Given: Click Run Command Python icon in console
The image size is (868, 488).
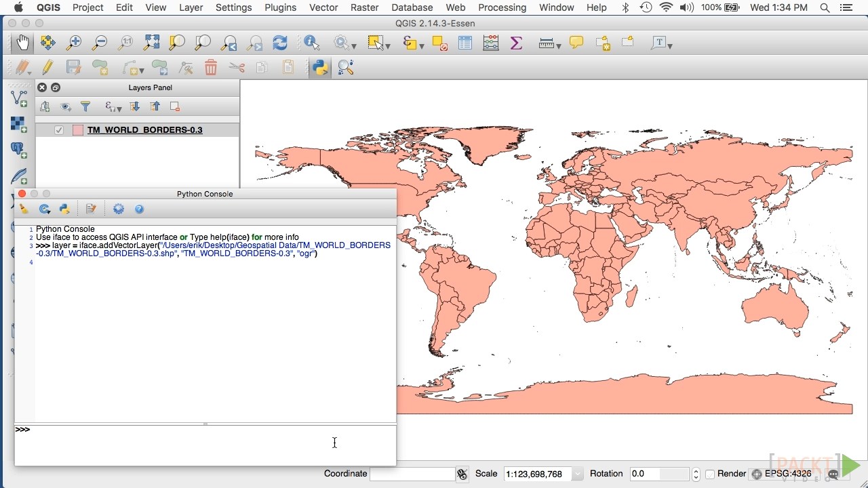Looking at the screenshot, I should click(65, 209).
